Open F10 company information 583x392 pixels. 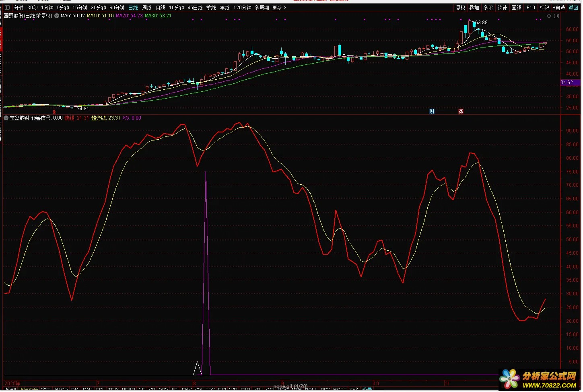click(x=531, y=8)
